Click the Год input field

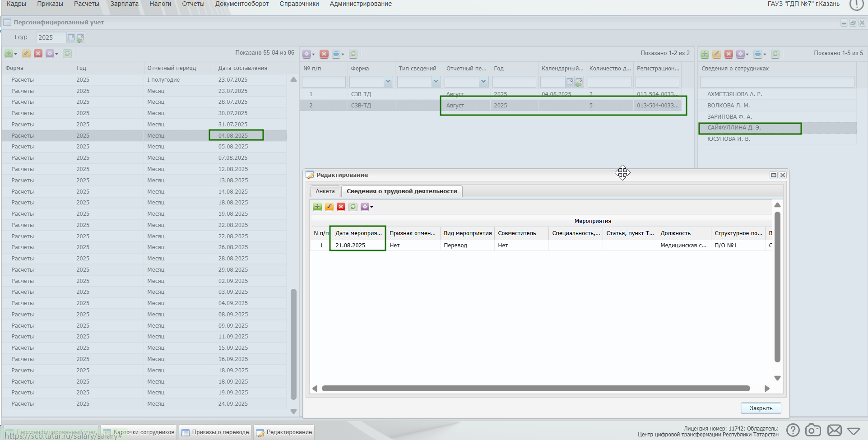[51, 37]
